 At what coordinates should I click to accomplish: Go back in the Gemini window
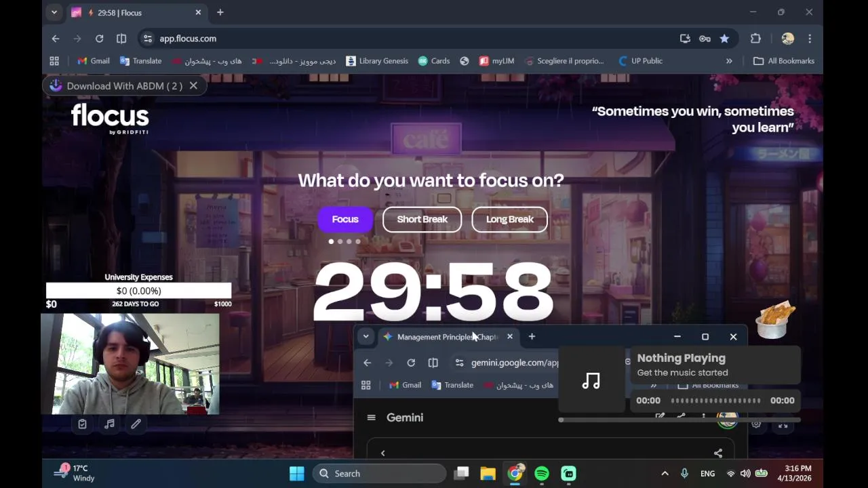tap(367, 363)
